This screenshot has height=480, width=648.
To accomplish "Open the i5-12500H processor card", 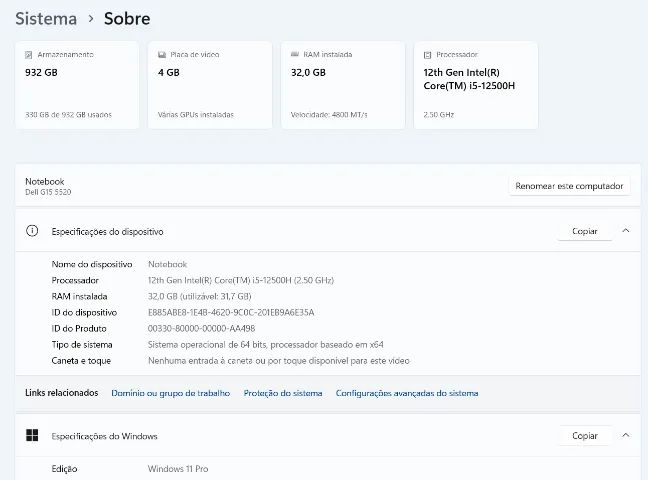I will [x=476, y=85].
